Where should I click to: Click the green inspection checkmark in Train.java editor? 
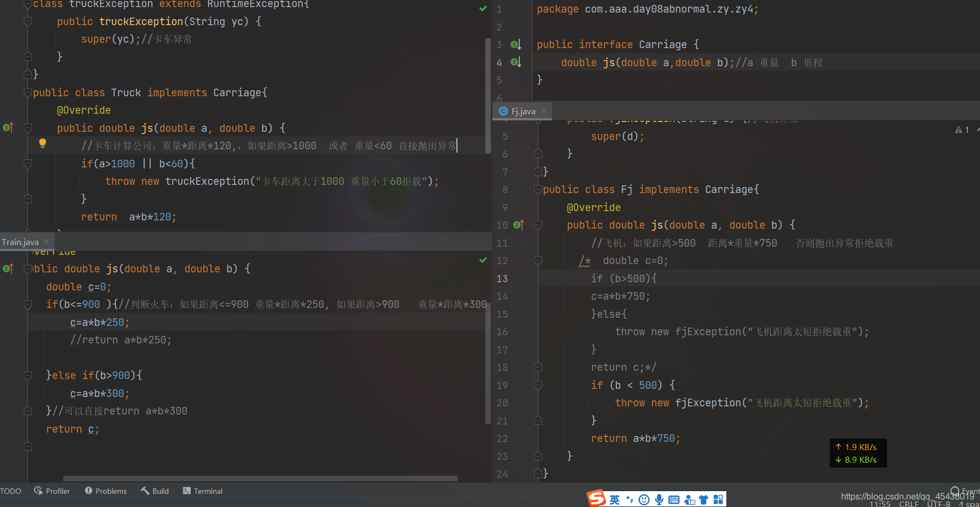[483, 260]
